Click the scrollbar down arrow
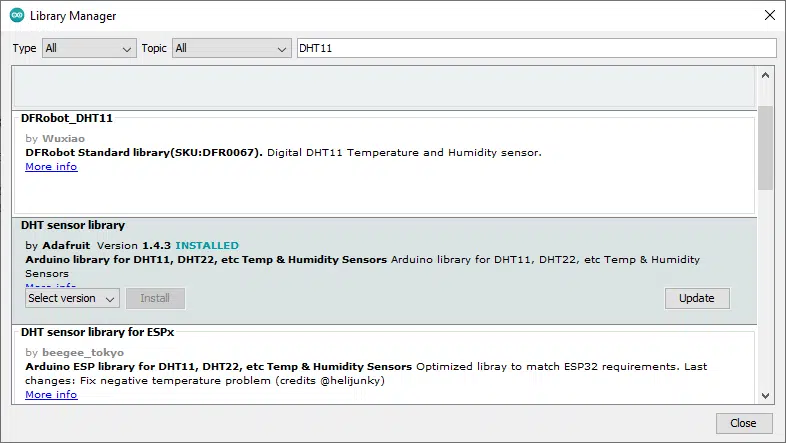The image size is (786, 443). pos(765,395)
